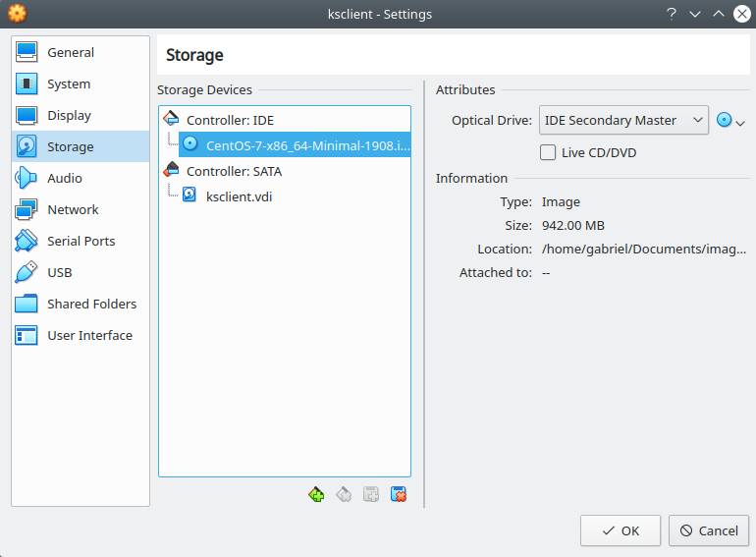Screen dimensions: 756x557
Task: Click the hard disk icon beside ksclient.vdi
Action: [189, 195]
